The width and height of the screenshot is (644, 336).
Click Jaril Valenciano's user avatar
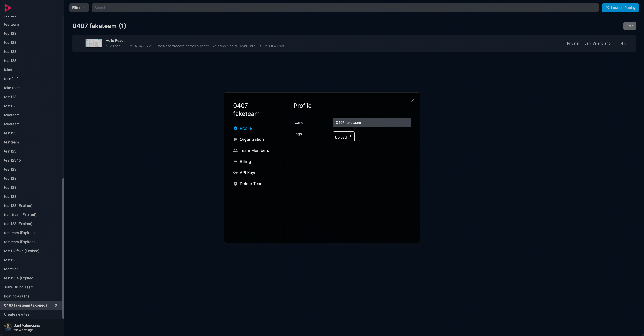(8, 327)
